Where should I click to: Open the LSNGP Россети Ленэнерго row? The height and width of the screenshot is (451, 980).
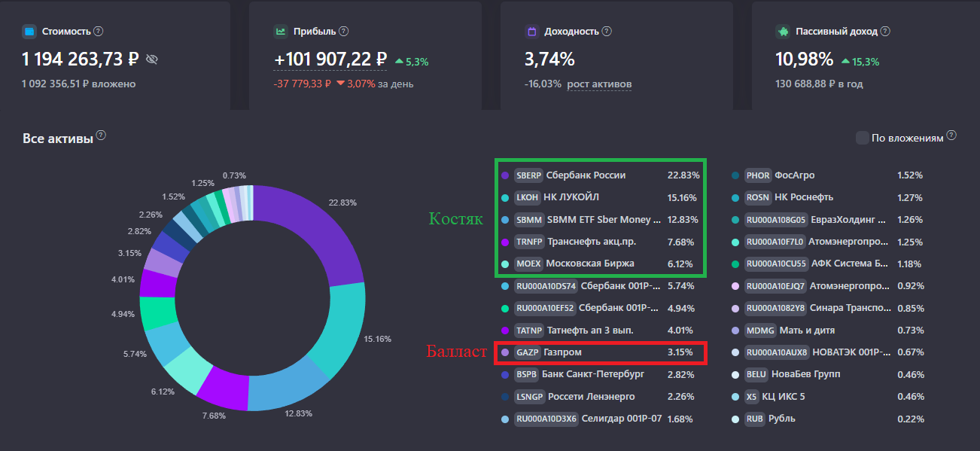(x=601, y=396)
